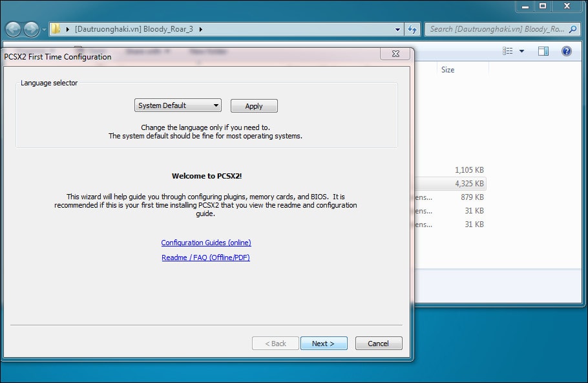Cancel the PCSX2 first time configuration
Viewport: 588px width, 383px height.
(379, 343)
